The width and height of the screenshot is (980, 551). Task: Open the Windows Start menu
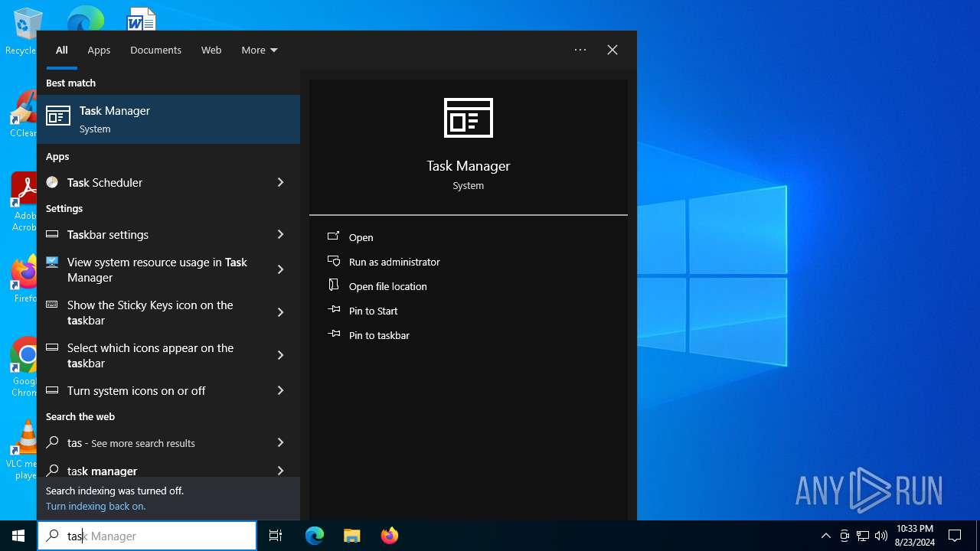18,536
